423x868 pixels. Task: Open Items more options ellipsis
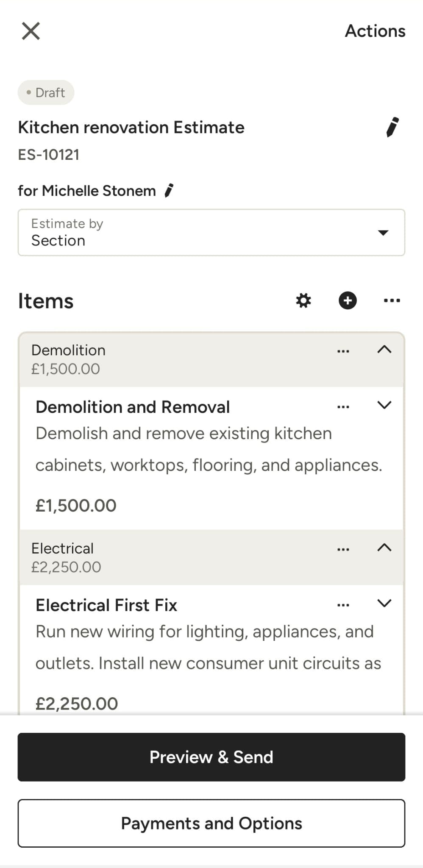pos(392,300)
